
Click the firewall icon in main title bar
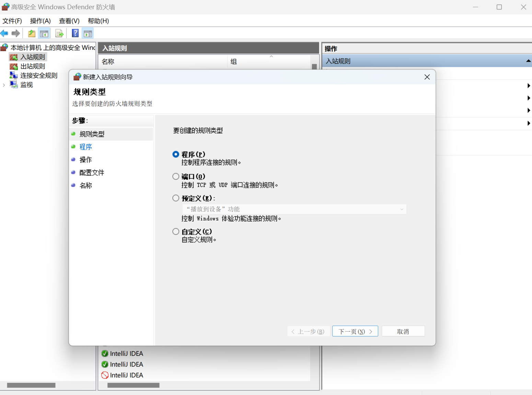click(5, 7)
